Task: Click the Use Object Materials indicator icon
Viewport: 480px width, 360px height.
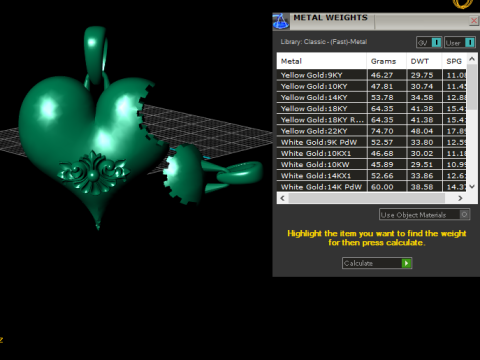Action: point(464,214)
